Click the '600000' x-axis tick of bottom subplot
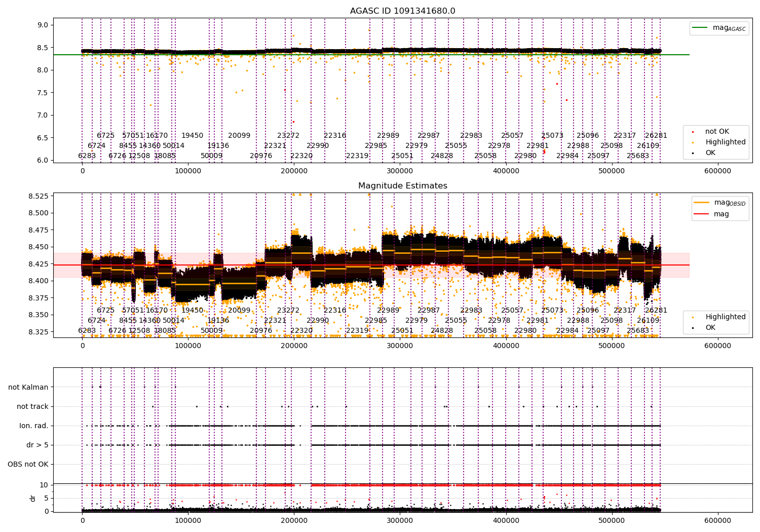Screen dimensions: 760x532 [x=718, y=521]
